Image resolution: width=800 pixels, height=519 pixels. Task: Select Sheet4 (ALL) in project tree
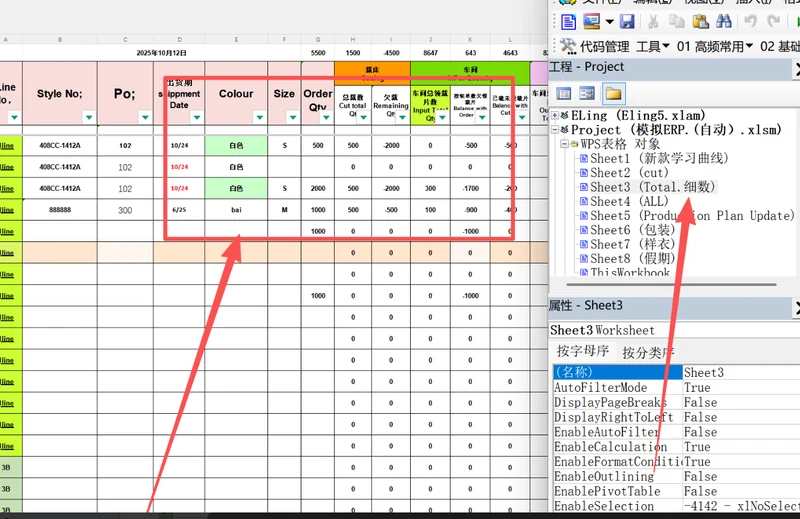click(x=629, y=201)
